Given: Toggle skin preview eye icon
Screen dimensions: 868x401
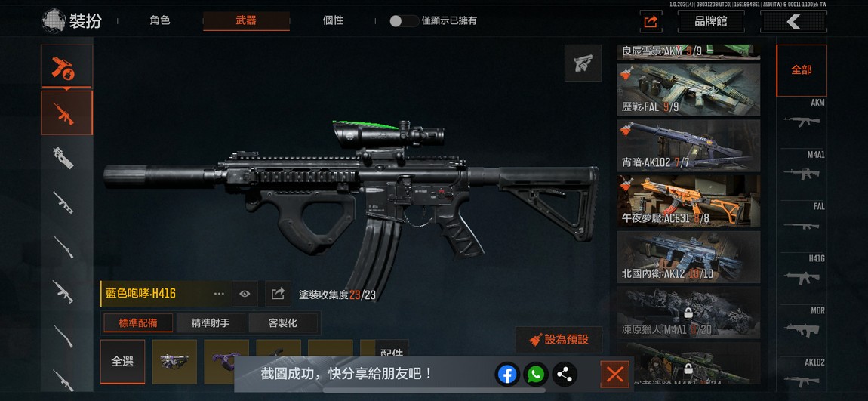Looking at the screenshot, I should [245, 294].
